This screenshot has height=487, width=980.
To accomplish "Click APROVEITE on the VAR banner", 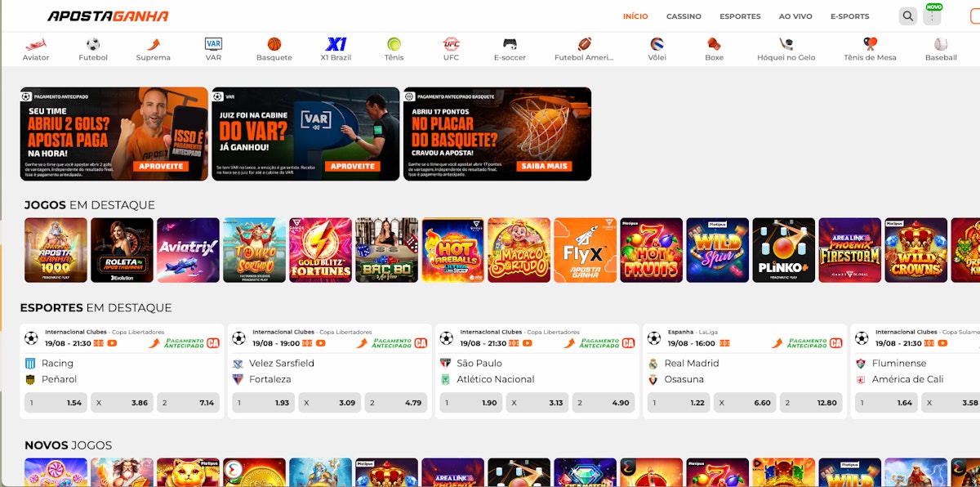I will pyautogui.click(x=353, y=166).
